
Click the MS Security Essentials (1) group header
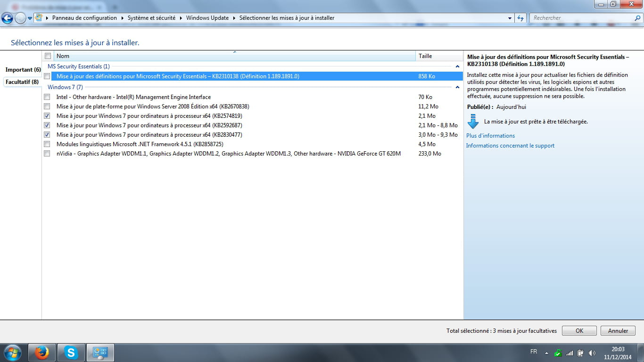(x=79, y=66)
